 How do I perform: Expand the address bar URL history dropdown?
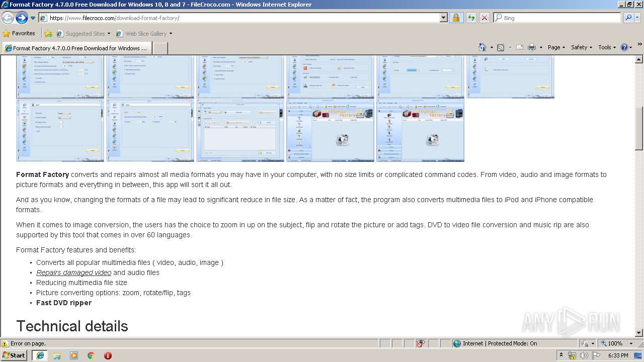[x=443, y=18]
